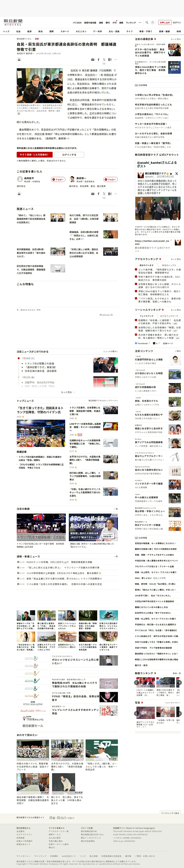Click Hatena B! icon below author section
Screen dimensions: 184x868
tap(110, 194)
